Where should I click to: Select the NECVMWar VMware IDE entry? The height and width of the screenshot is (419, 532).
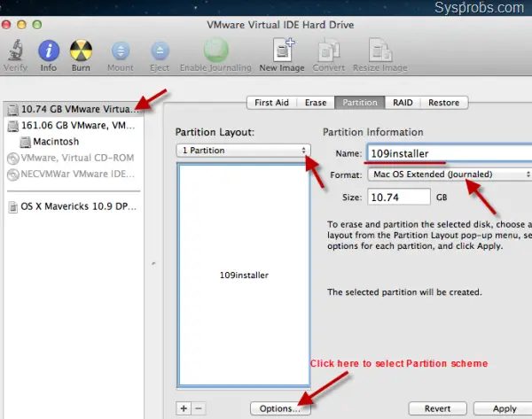point(74,175)
